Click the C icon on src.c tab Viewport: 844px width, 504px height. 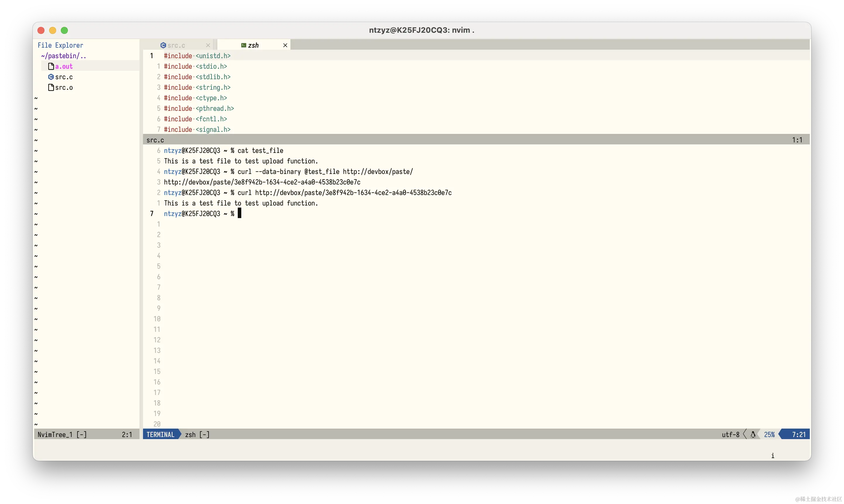tap(163, 45)
